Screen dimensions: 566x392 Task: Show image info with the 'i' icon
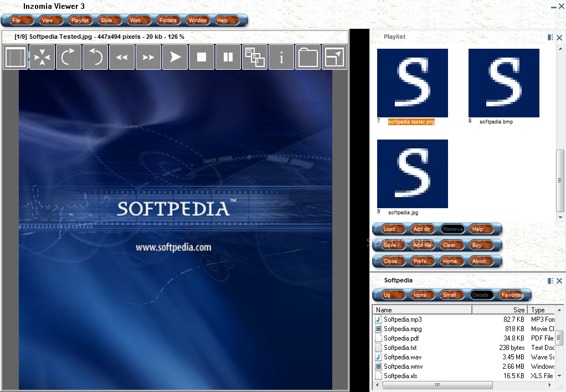click(281, 57)
